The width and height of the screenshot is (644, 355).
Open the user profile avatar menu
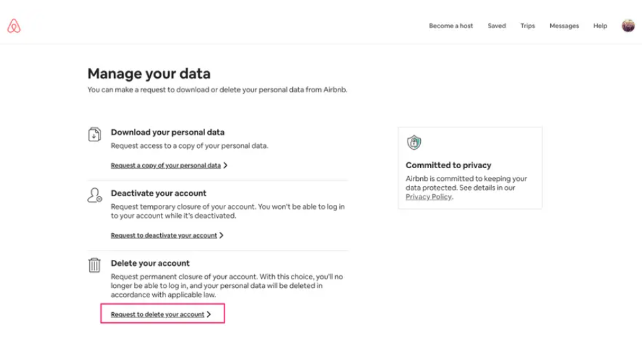[628, 25]
